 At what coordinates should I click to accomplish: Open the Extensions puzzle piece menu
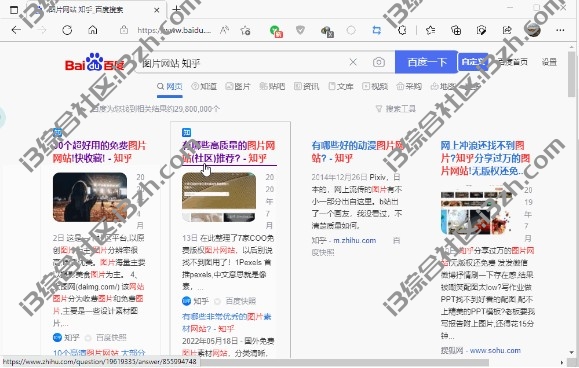coord(402,30)
